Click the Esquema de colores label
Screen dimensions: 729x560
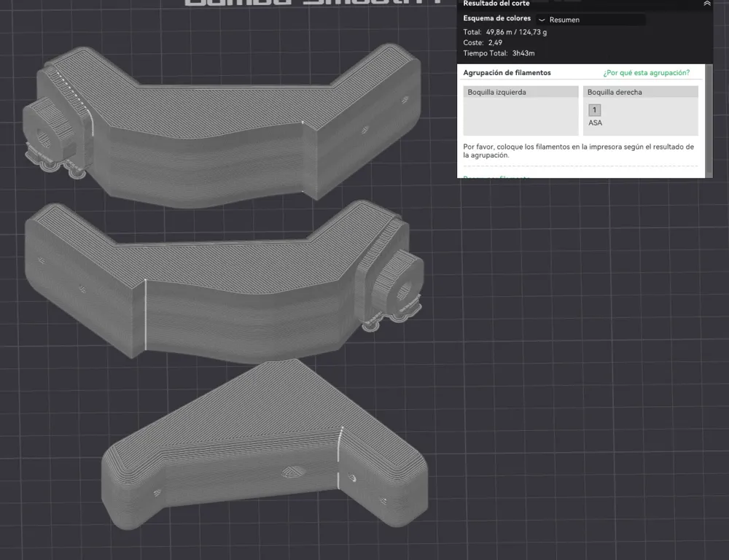(496, 18)
